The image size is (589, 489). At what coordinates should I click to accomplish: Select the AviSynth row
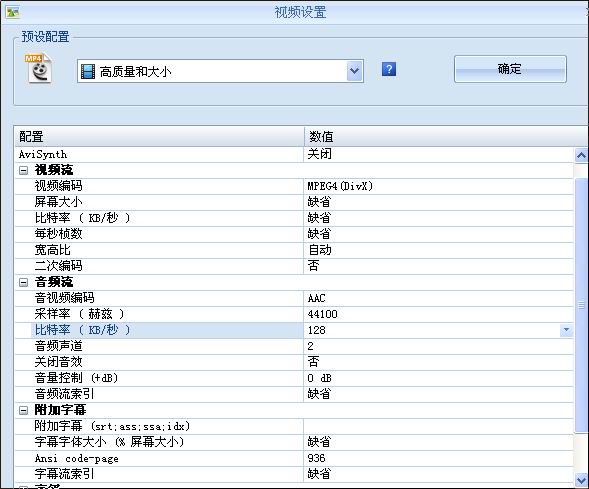[294, 154]
